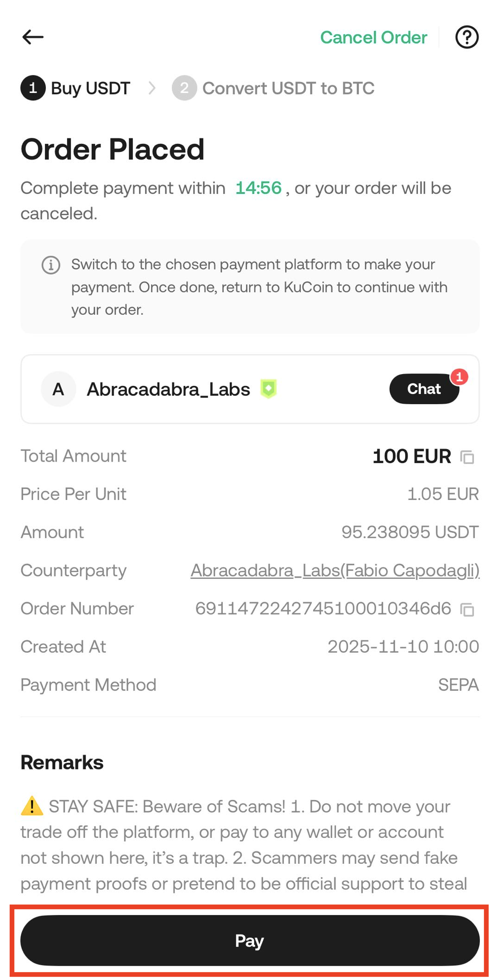Tap the chevron between the steps
Screen dimensions: 497x980
tap(151, 88)
